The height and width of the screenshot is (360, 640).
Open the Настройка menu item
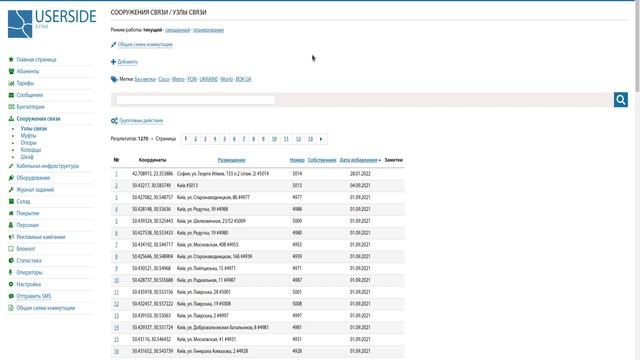click(29, 284)
